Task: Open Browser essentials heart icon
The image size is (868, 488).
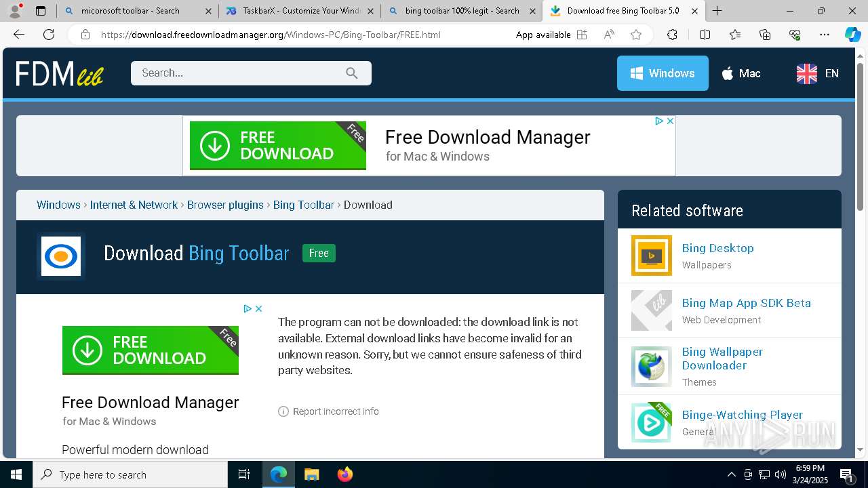Action: pyautogui.click(x=795, y=35)
